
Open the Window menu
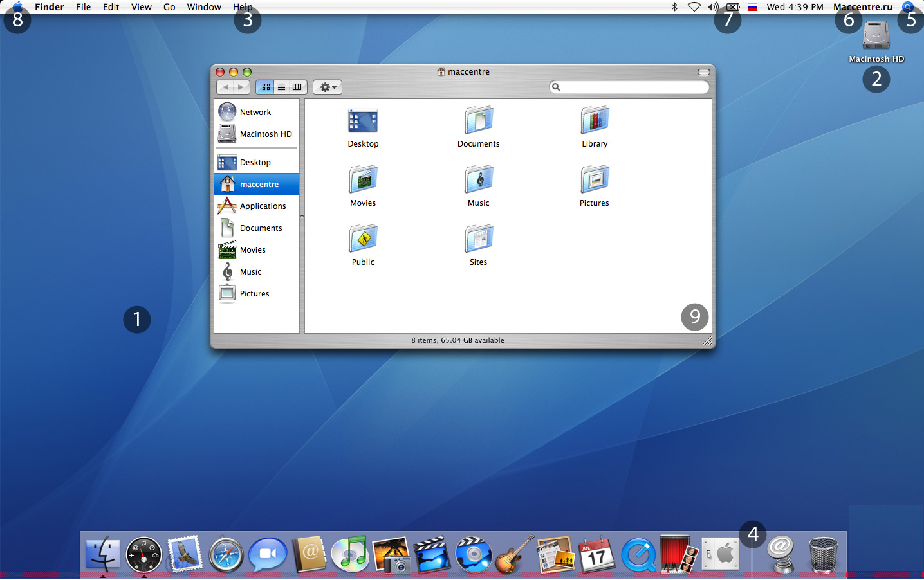click(x=204, y=7)
